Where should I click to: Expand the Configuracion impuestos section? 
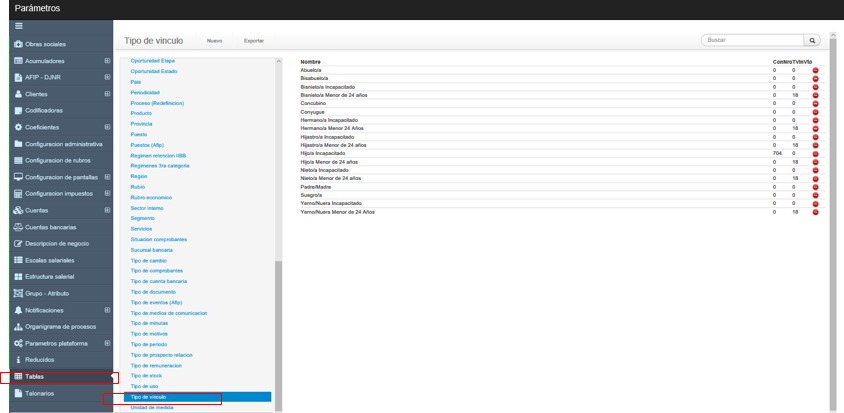[x=107, y=193]
